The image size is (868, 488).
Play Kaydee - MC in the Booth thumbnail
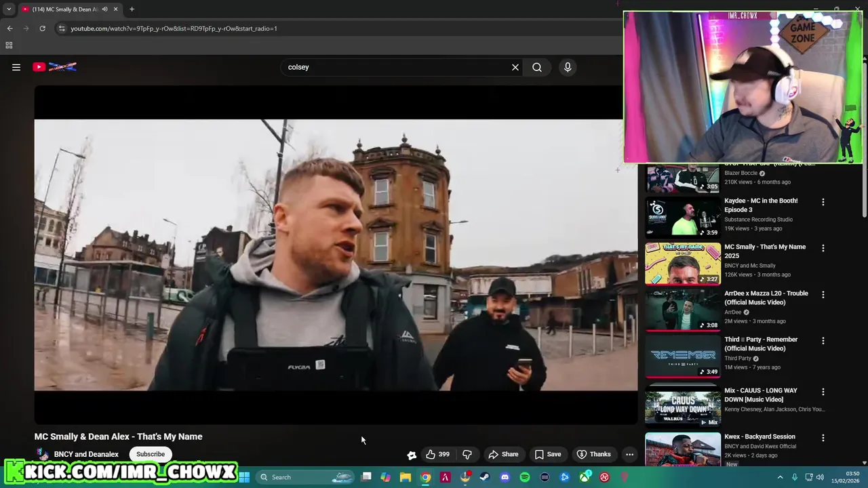(683, 217)
